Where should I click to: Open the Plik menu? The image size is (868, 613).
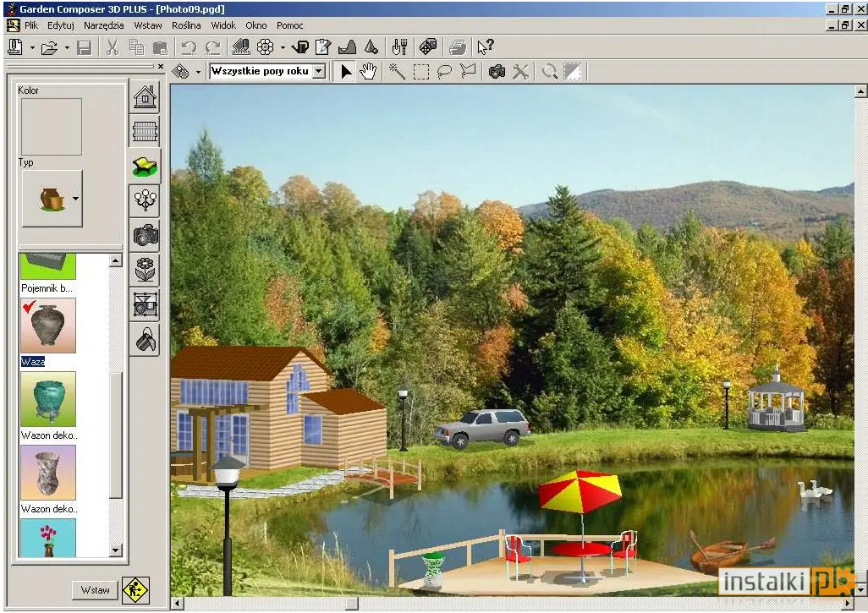pos(31,25)
